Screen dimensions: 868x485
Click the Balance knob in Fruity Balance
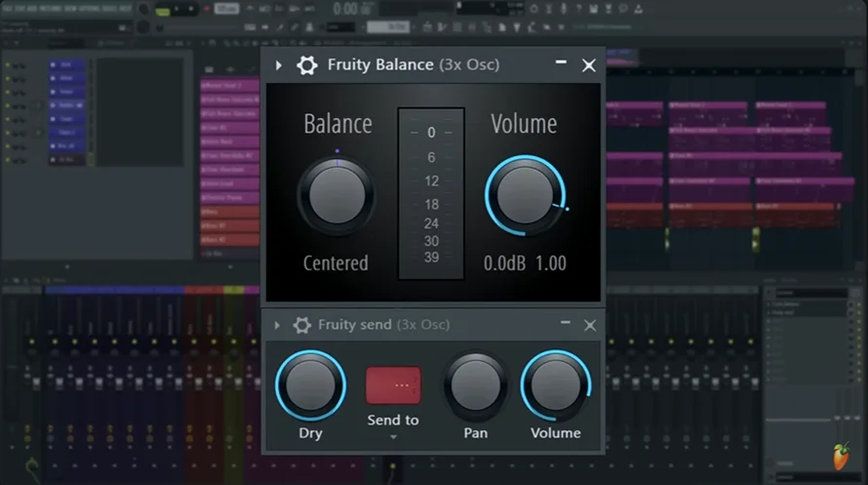(336, 195)
